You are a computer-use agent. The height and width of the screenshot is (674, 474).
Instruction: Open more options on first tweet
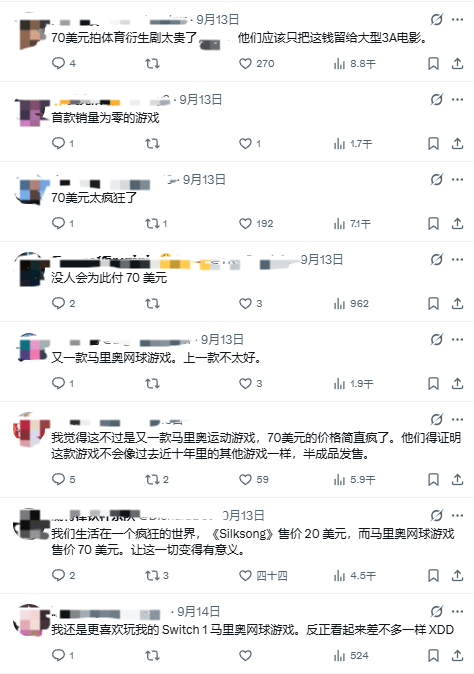[458, 20]
